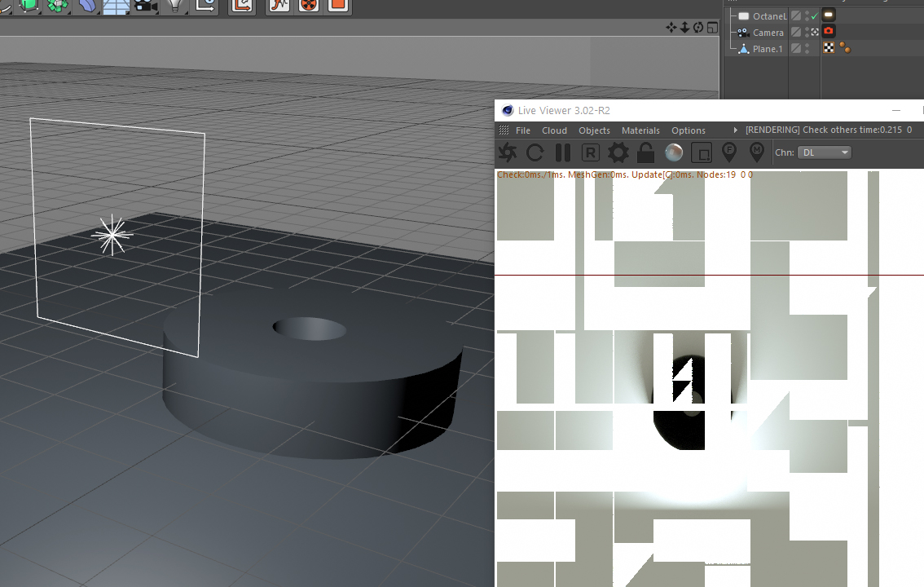924x587 pixels.
Task: Add a Floor environment object
Action: click(x=116, y=6)
